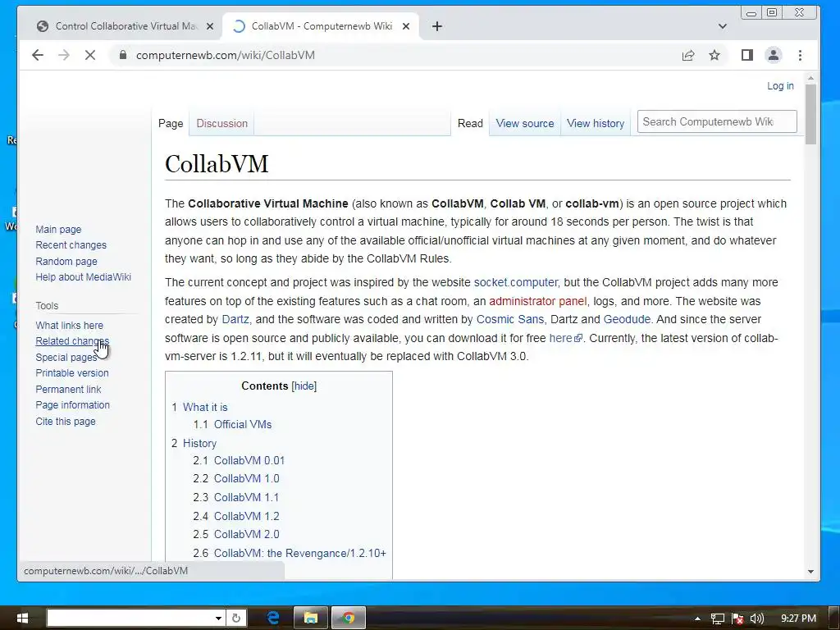Open the volume speaker tray icon
The image size is (840, 630).
pyautogui.click(x=756, y=619)
